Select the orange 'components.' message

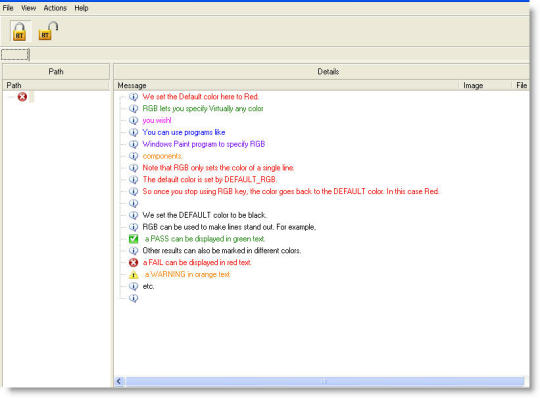(162, 156)
